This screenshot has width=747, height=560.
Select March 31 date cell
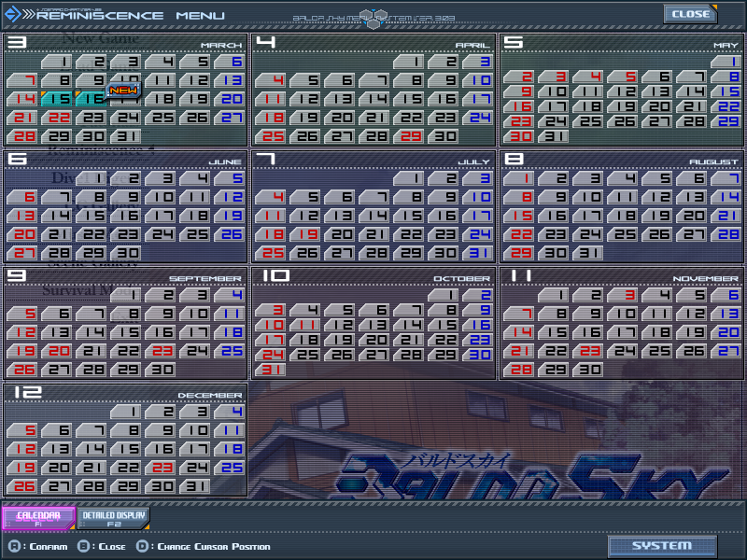126,135
